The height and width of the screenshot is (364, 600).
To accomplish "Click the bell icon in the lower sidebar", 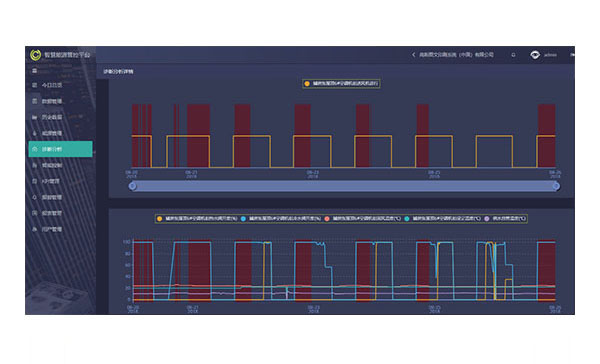I will (34, 197).
